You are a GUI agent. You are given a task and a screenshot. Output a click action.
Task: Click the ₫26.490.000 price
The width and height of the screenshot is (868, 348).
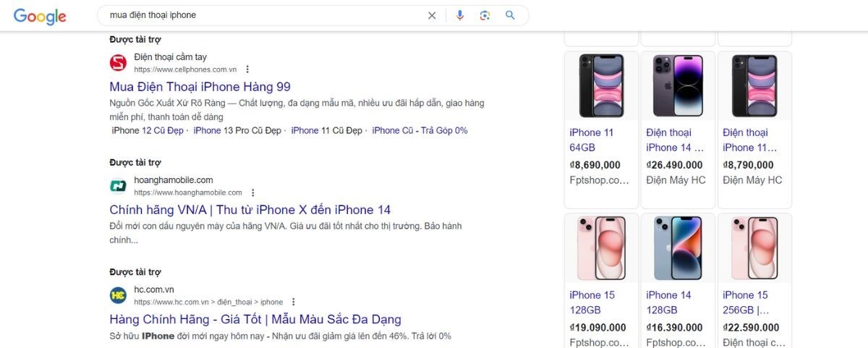(675, 165)
